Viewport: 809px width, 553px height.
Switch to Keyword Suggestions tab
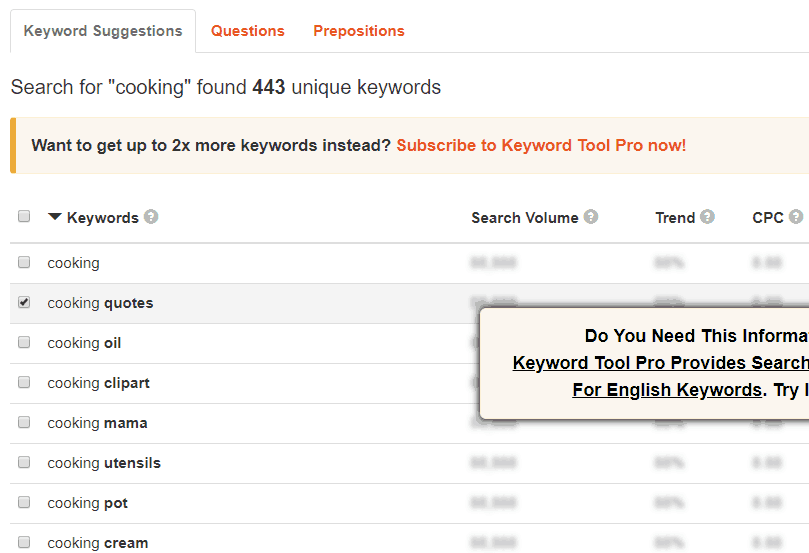click(103, 31)
